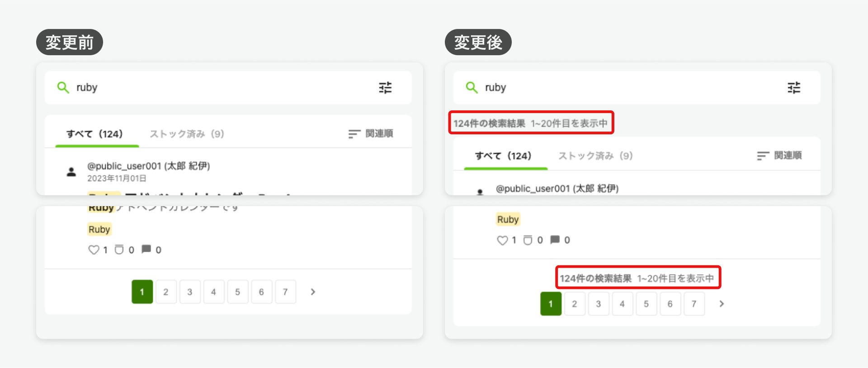This screenshot has height=368, width=868.
Task: Open 関連順 sort dropdown in 変更後 panel
Action: point(779,156)
